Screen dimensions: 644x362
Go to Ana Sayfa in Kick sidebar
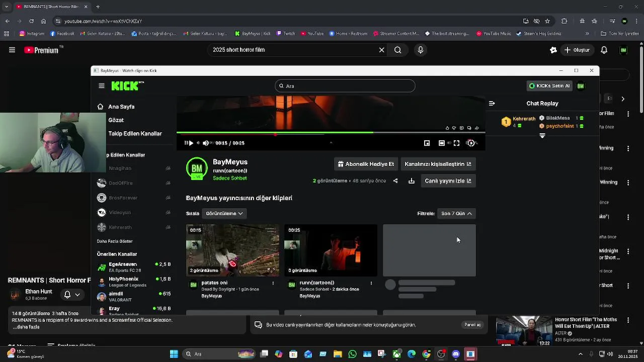(121, 107)
